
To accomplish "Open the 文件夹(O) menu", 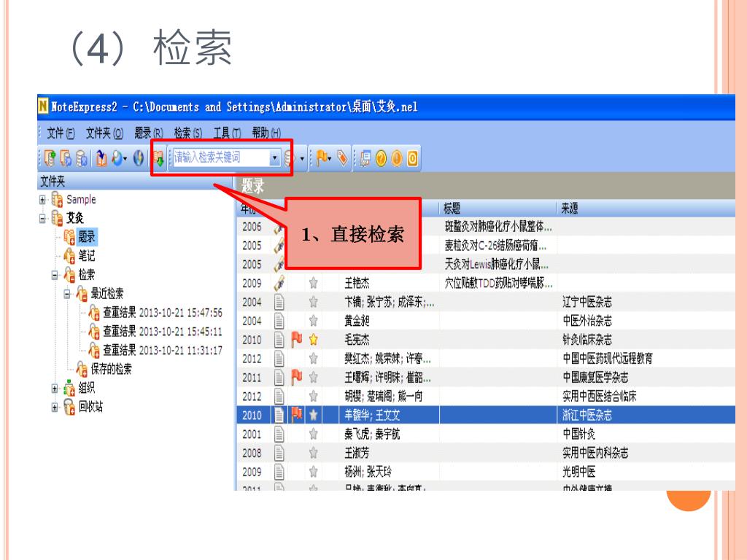I will click(104, 133).
